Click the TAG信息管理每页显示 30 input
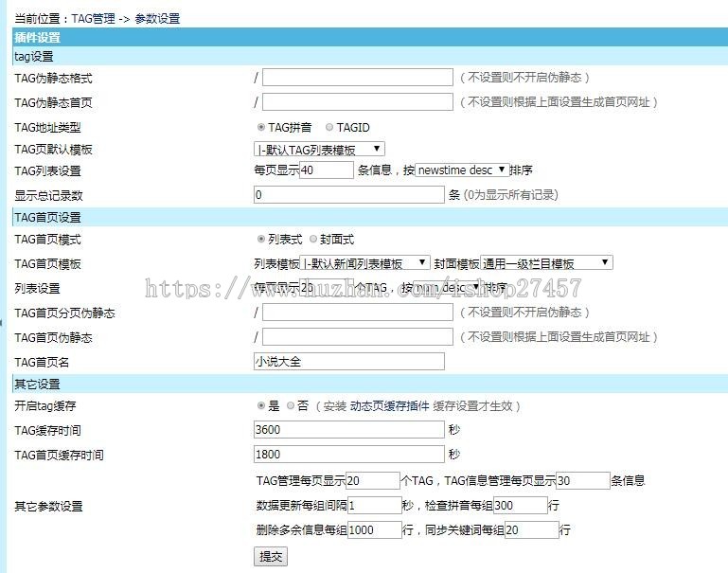 [583, 480]
